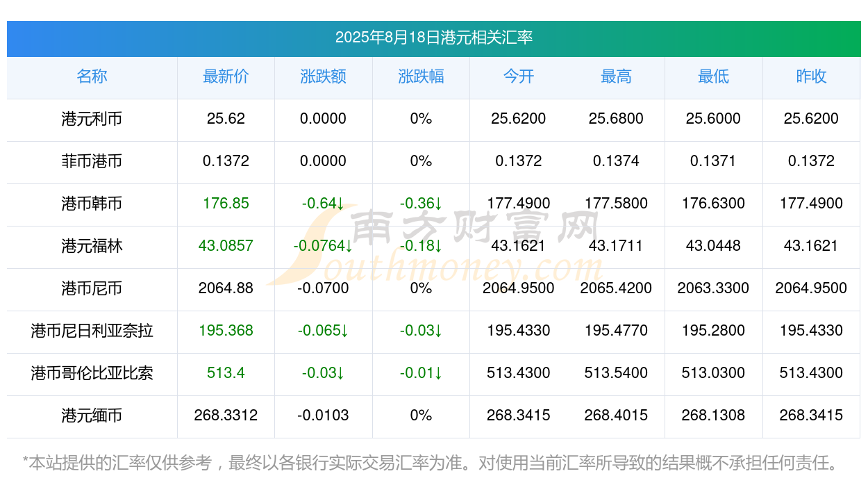Viewport: 868px width, 485px height.
Task: Click the high value 2065.4200
Action: (x=616, y=288)
